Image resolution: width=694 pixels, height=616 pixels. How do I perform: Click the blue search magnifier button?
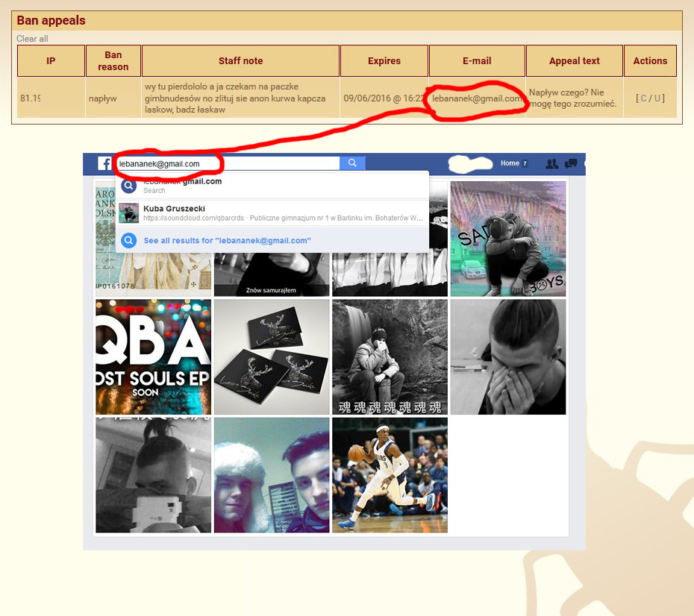coord(352,163)
